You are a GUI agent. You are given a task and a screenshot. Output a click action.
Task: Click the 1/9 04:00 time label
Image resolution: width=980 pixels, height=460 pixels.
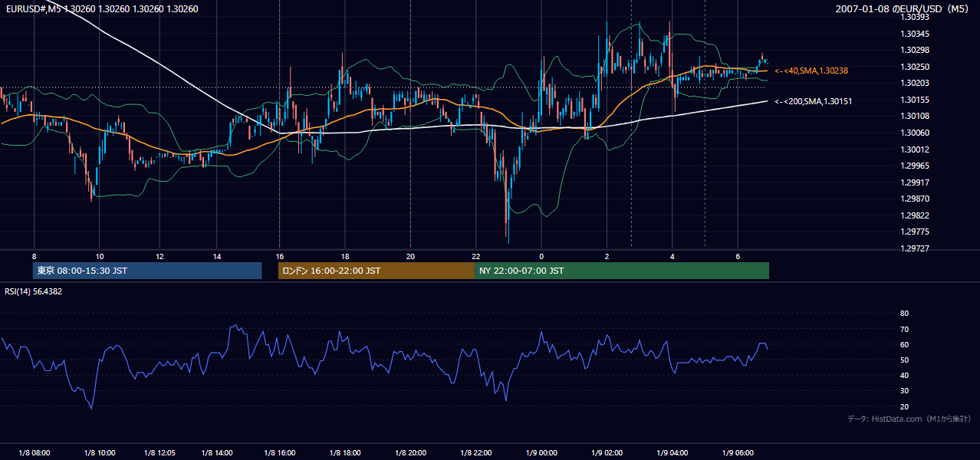click(x=672, y=452)
